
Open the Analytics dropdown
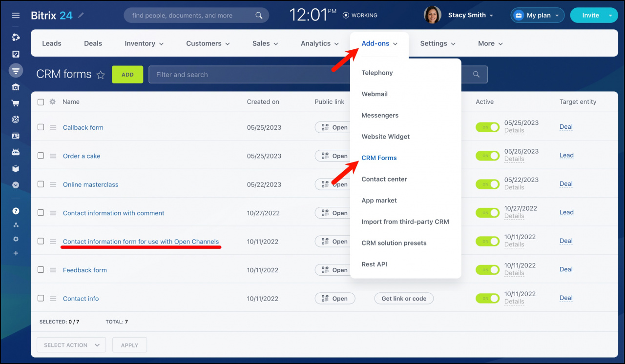point(320,43)
